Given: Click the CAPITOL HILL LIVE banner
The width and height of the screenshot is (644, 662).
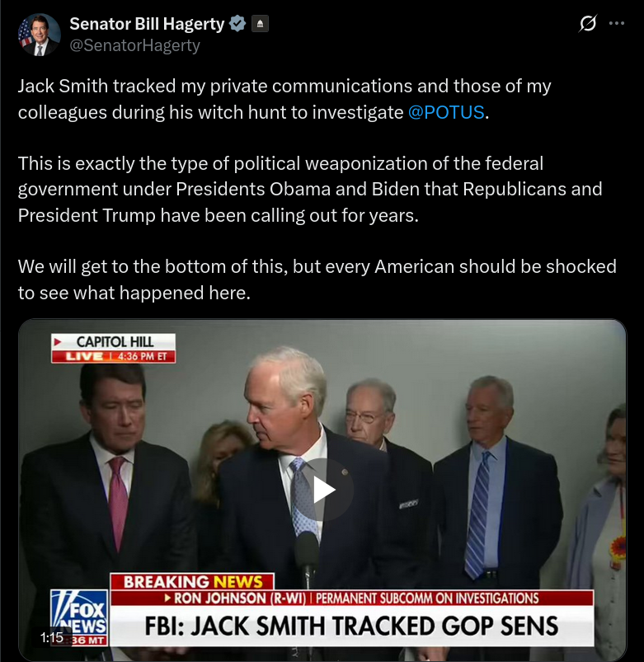Looking at the screenshot, I should tap(113, 348).
